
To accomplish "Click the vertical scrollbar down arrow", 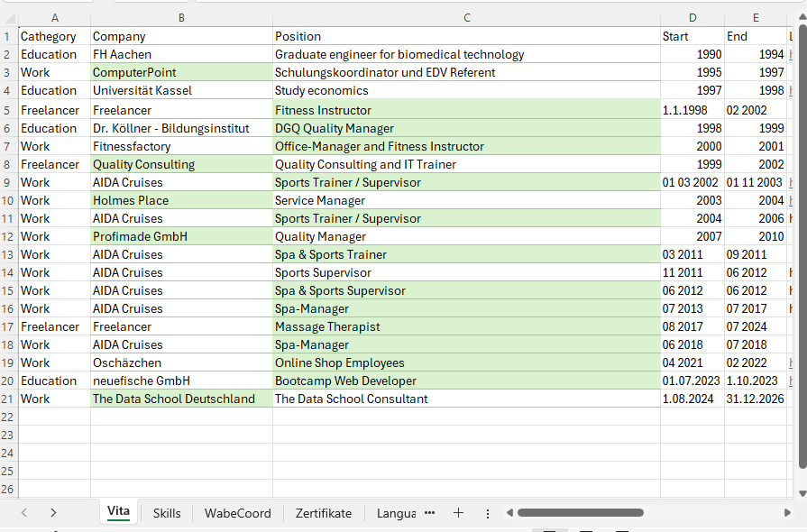I will 802,493.
